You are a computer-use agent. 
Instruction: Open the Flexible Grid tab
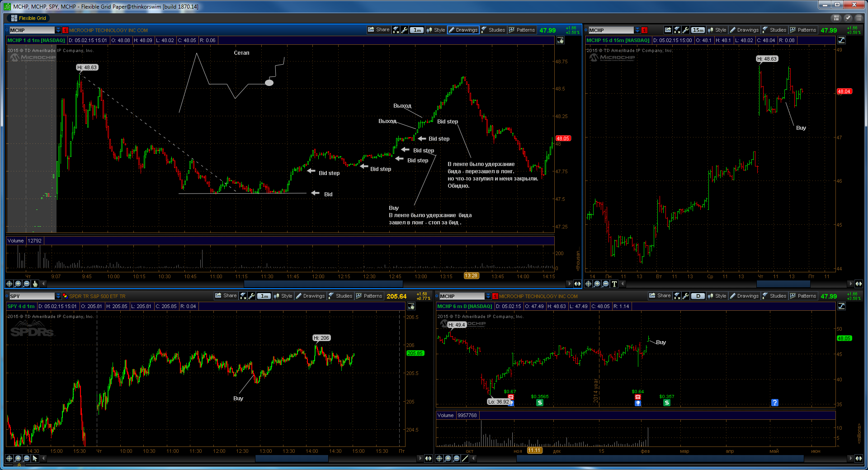[28, 18]
